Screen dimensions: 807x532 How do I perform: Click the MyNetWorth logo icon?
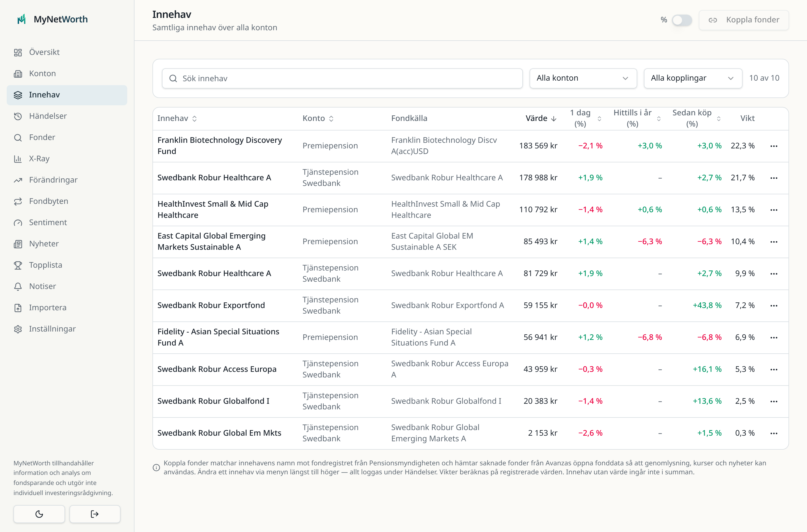point(22,19)
